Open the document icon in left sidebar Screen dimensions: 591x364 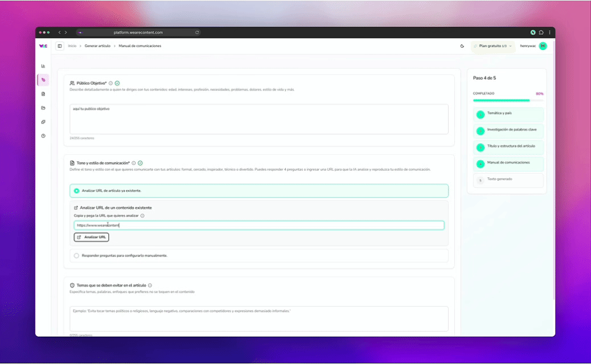coord(43,94)
